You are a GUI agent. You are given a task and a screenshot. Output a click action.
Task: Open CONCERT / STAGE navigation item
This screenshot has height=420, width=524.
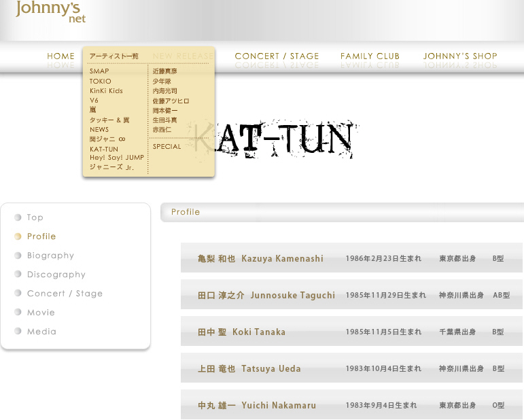[277, 56]
